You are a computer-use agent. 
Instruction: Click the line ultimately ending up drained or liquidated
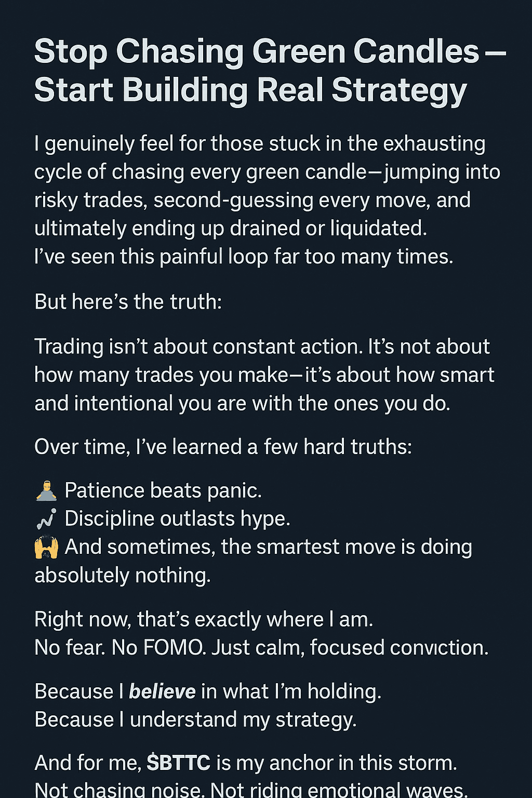(x=231, y=229)
